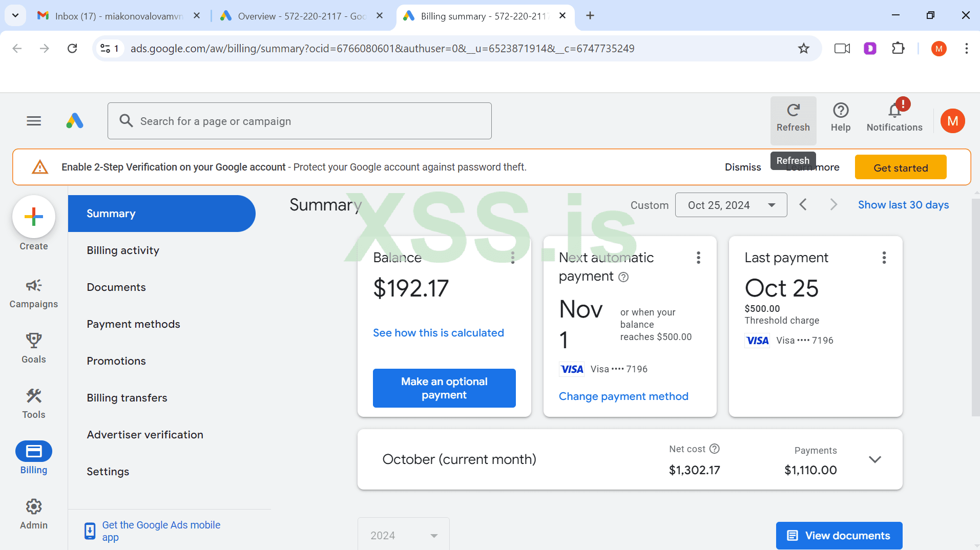Open the Goals trophy icon
Image resolution: width=980 pixels, height=550 pixels.
tap(34, 341)
